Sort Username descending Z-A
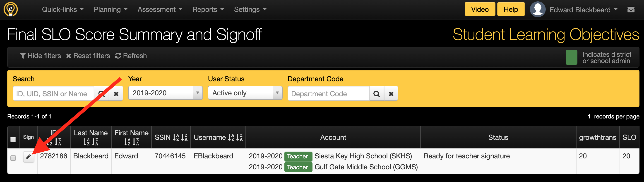This screenshot has width=644, height=182. pos(240,137)
